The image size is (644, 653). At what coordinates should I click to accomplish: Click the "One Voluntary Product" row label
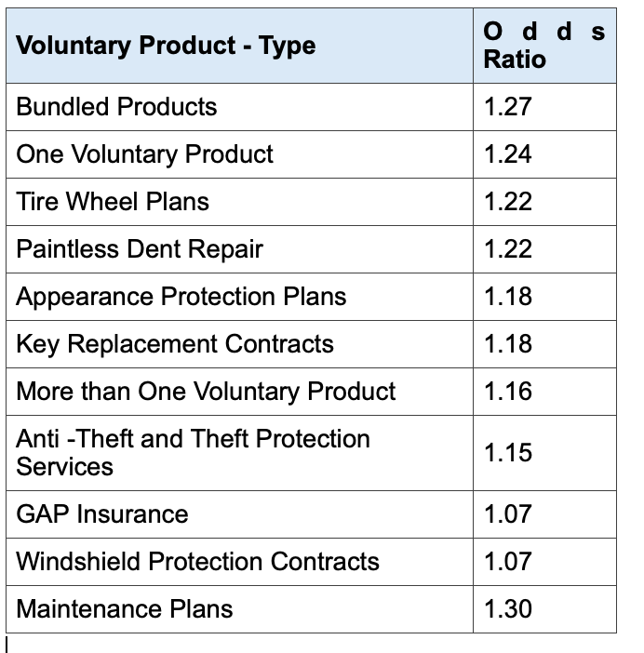(x=144, y=153)
